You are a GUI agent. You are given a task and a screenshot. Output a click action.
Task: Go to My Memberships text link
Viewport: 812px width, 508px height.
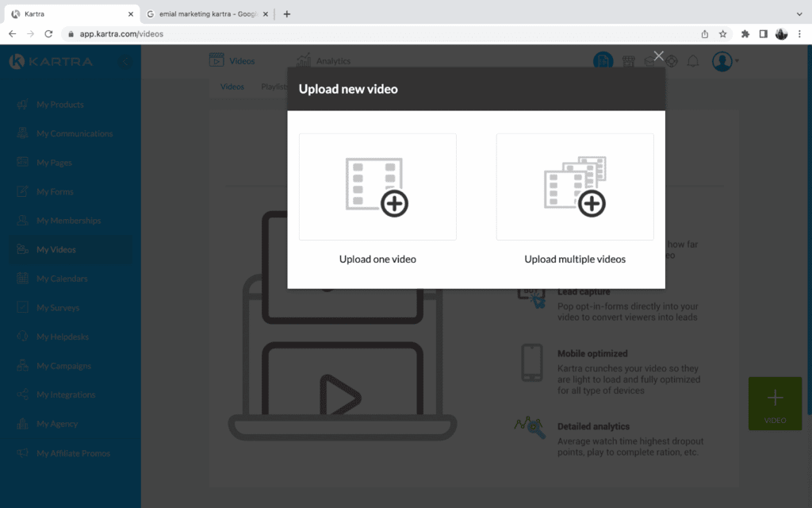click(69, 221)
